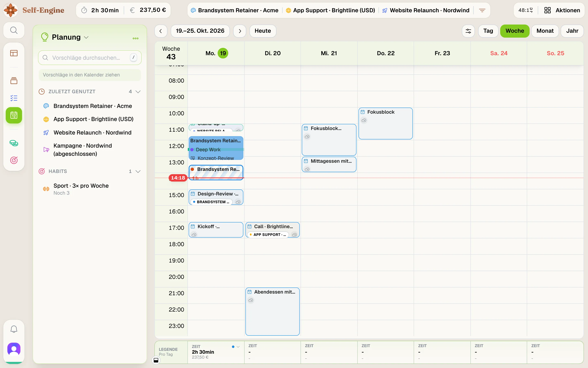This screenshot has width=588, height=368.
Task: Collapse the Habits section
Action: pyautogui.click(x=138, y=171)
